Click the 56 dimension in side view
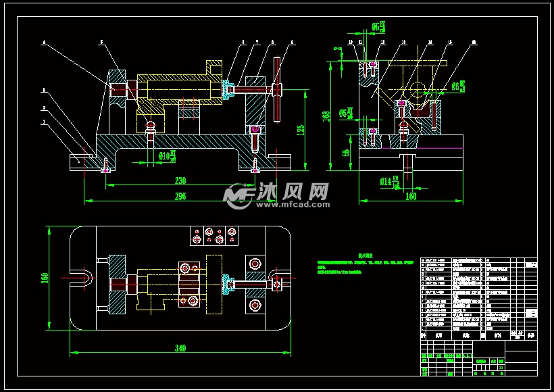Viewport: 554px width, 392px height. (348, 154)
